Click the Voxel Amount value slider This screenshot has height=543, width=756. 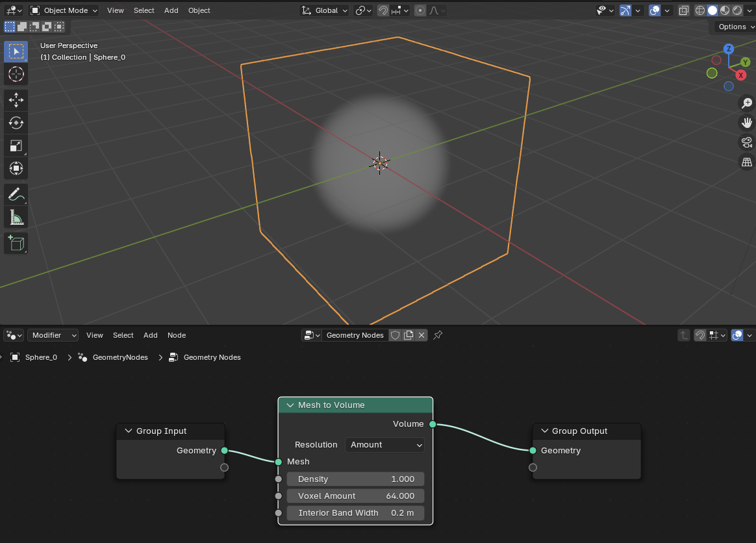tap(356, 496)
